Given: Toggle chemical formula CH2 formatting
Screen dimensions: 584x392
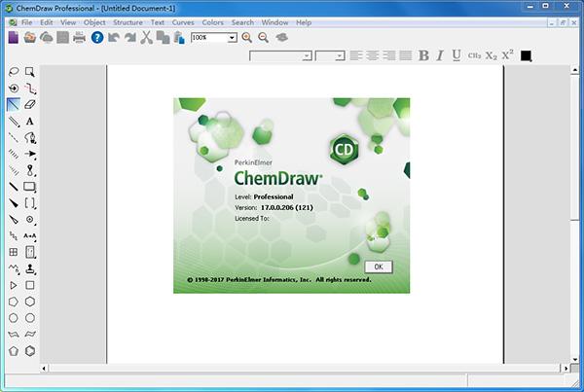Looking at the screenshot, I should [x=474, y=55].
